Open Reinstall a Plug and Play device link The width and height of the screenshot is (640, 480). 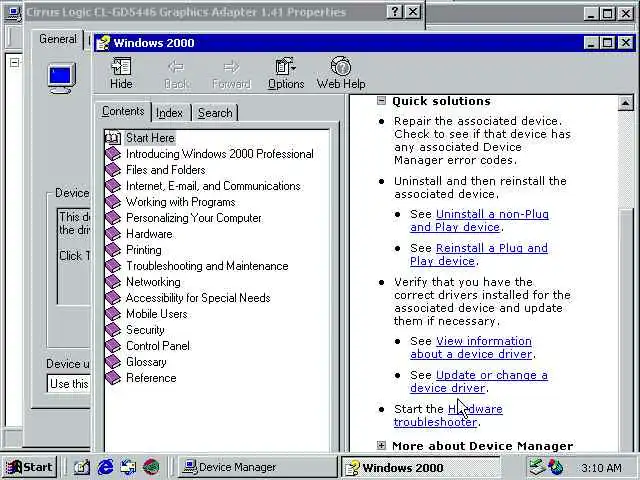tap(479, 254)
